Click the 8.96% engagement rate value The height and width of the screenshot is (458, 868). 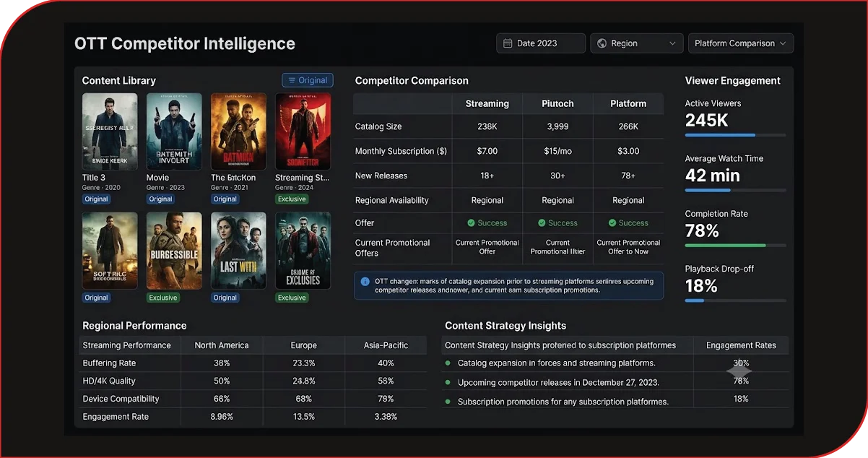[x=222, y=416]
